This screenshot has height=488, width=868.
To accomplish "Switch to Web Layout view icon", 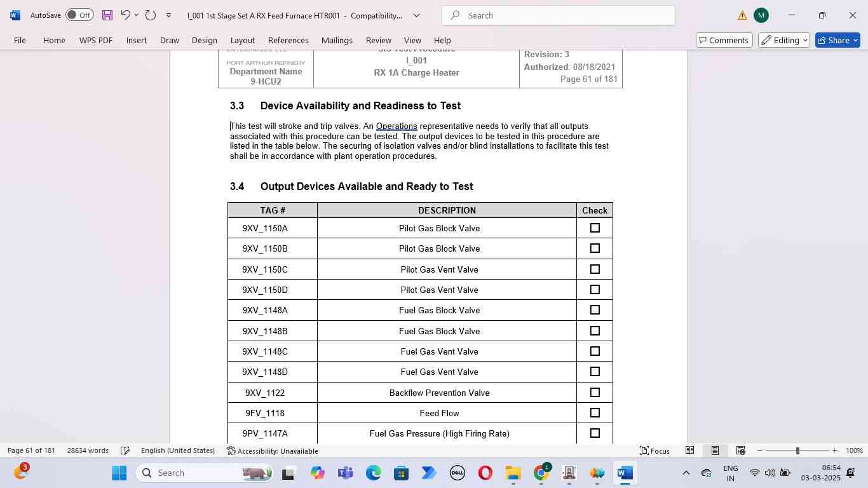I will pos(740,451).
